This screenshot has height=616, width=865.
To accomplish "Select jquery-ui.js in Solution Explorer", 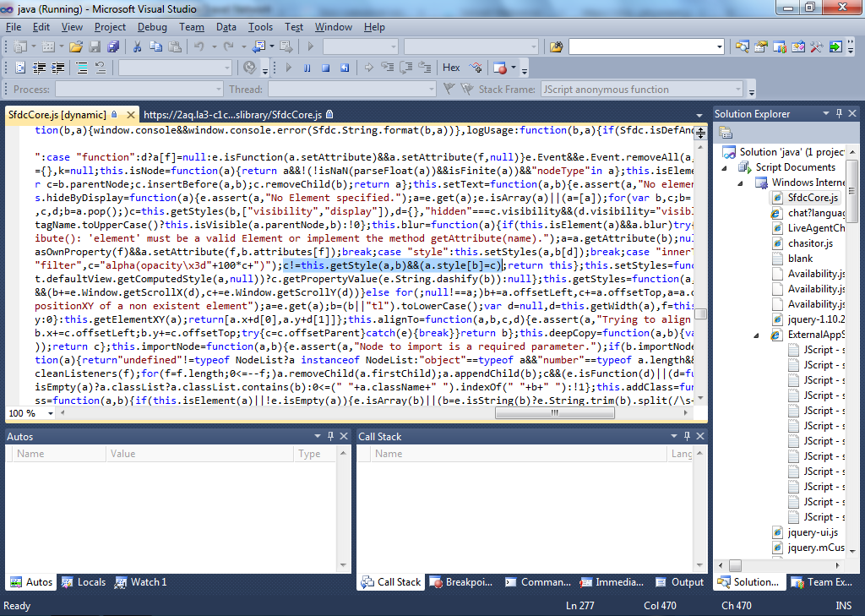I will [x=812, y=532].
